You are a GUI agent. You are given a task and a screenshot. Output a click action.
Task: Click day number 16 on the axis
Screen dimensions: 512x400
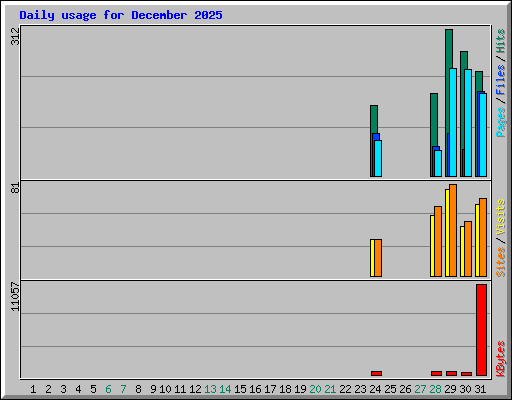pos(255,389)
